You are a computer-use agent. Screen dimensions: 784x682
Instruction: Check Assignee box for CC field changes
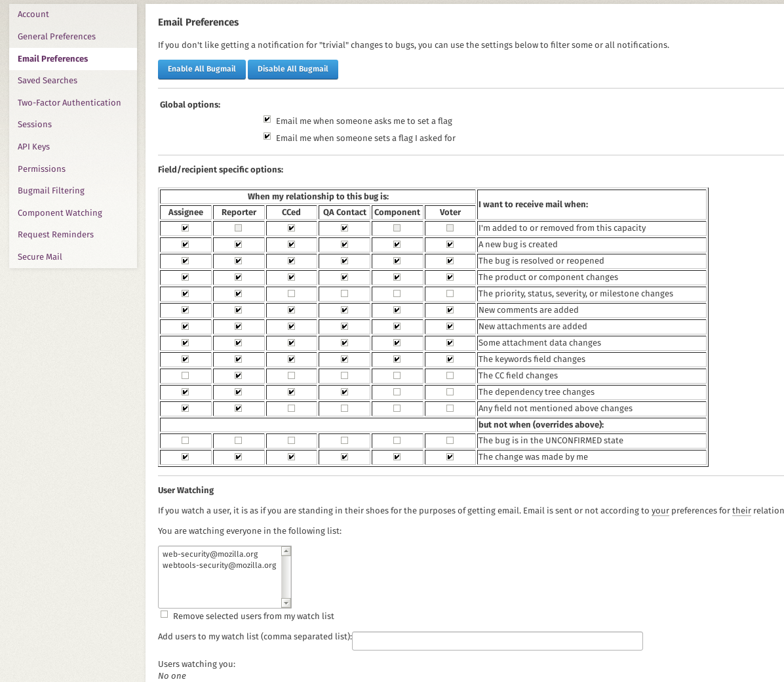click(x=185, y=375)
